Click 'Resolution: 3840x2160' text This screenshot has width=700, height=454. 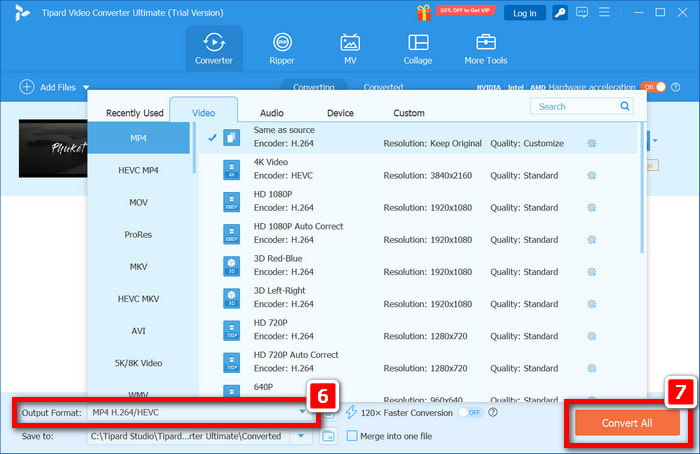[427, 175]
